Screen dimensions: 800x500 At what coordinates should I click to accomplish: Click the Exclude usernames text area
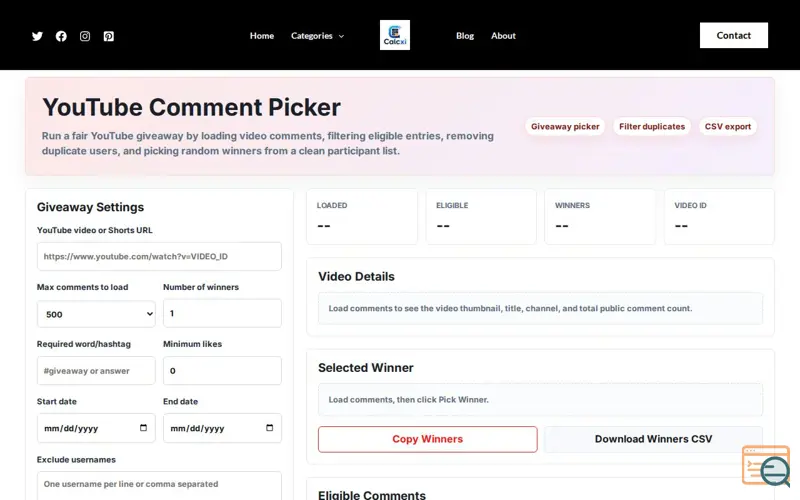coord(159,485)
